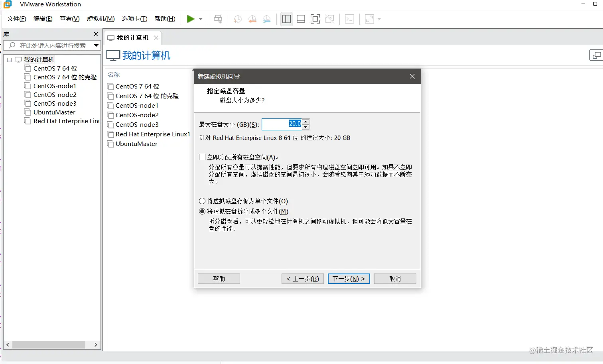Viewport: 603px width, 364px height.
Task: Click the green power on play icon
Action: pyautogui.click(x=191, y=19)
